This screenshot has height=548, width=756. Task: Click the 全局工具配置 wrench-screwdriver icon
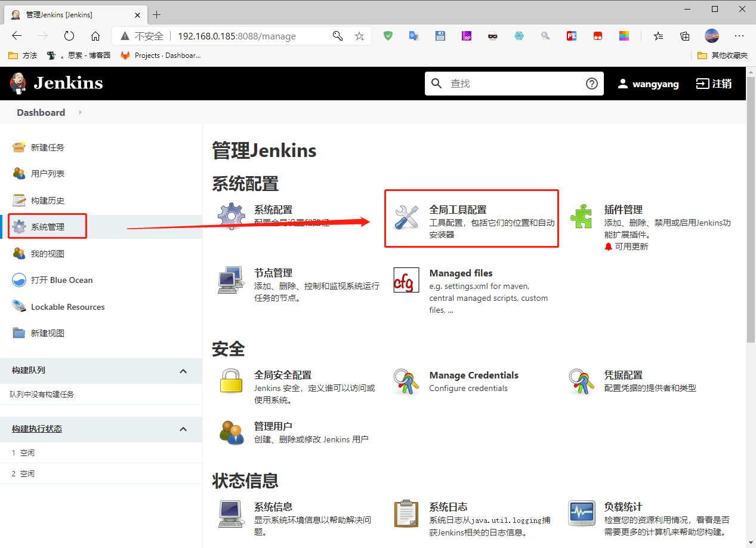[x=406, y=217]
